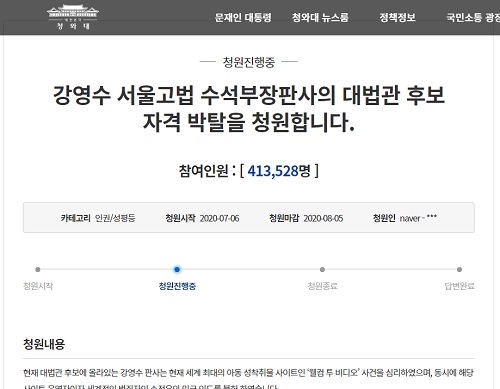Click the 답변완료 step label

[460, 286]
